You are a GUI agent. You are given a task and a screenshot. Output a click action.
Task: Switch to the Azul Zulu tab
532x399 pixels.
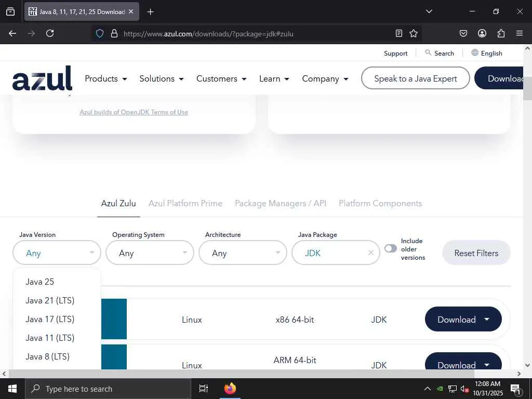pos(118,203)
